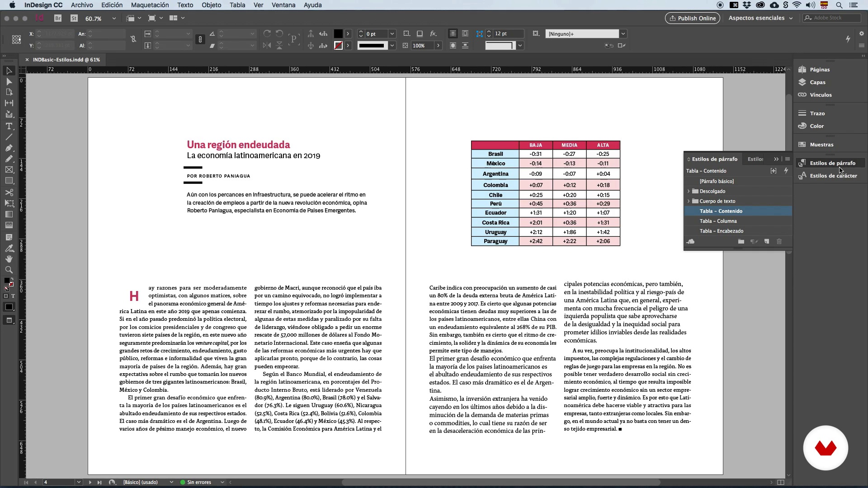Open the Tabla menu

237,5
